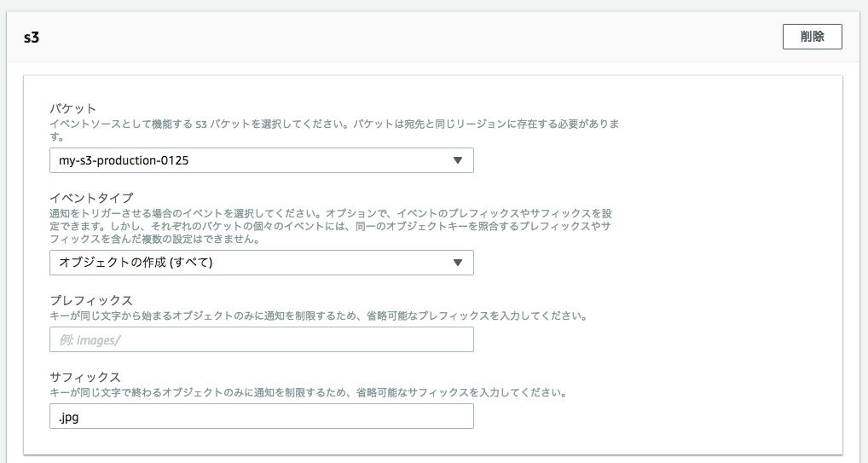Image resolution: width=868 pixels, height=463 pixels.
Task: Click the prefix help text below プレフィックス
Action: tap(318, 315)
